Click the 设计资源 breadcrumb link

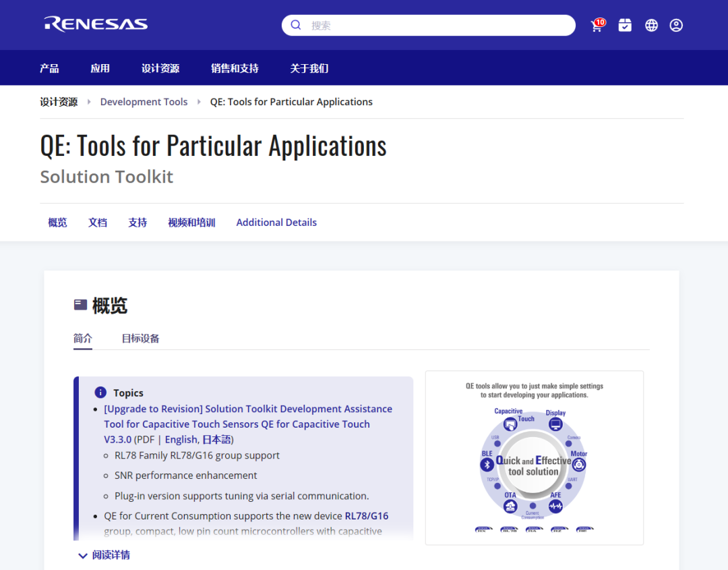click(x=59, y=102)
